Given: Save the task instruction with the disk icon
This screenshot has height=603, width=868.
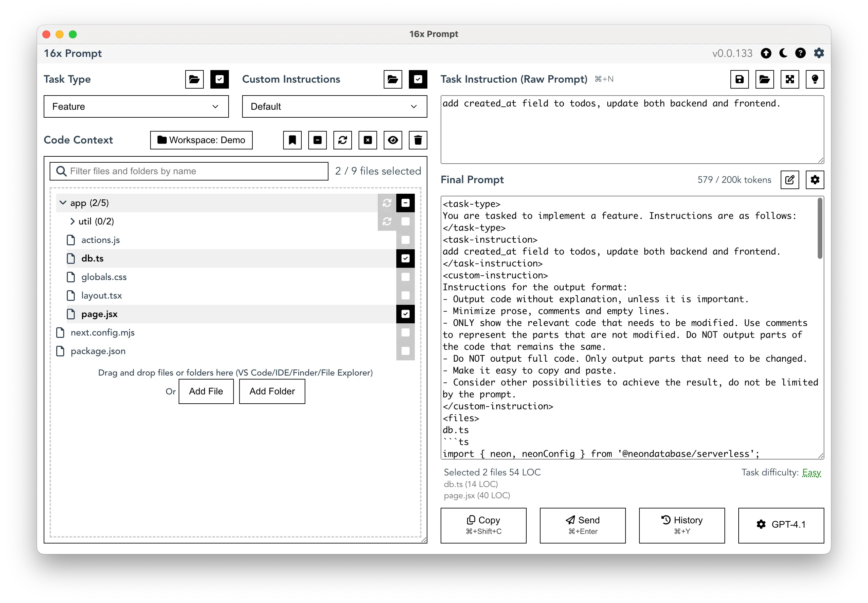Looking at the screenshot, I should pos(739,79).
